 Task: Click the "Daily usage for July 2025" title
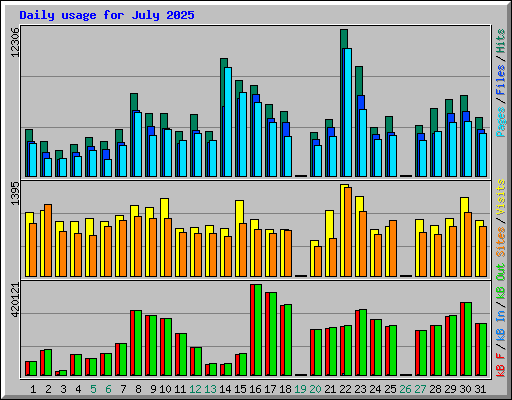click(x=107, y=15)
